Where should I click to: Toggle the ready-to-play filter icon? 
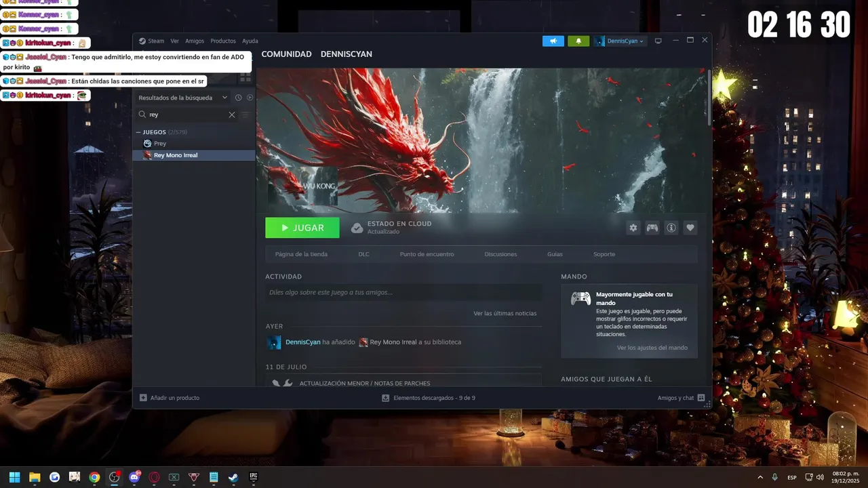[x=250, y=98]
